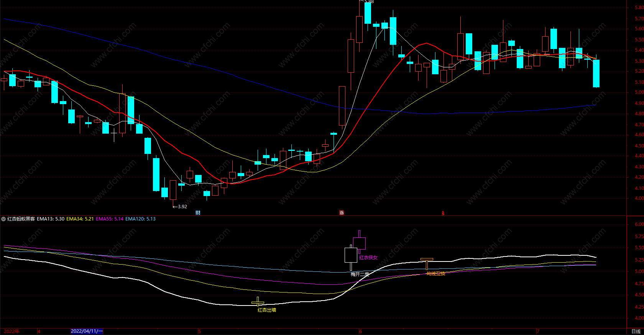Click the 涨 limit-up event marker

(x=342, y=213)
